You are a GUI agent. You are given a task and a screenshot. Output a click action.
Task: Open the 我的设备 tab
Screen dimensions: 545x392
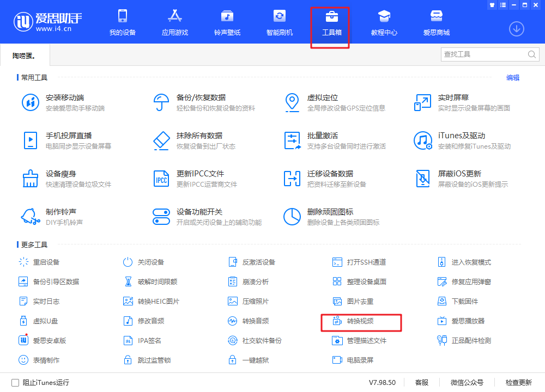[x=122, y=23]
